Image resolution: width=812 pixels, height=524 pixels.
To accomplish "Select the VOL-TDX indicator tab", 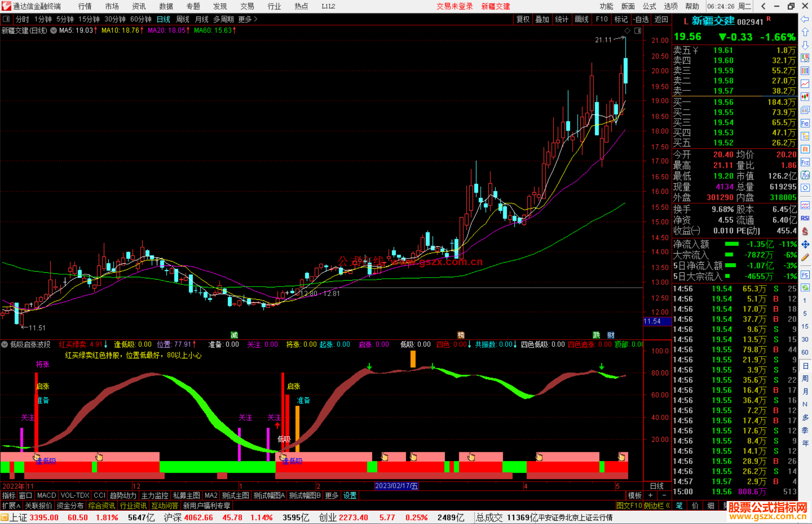I will [75, 495].
